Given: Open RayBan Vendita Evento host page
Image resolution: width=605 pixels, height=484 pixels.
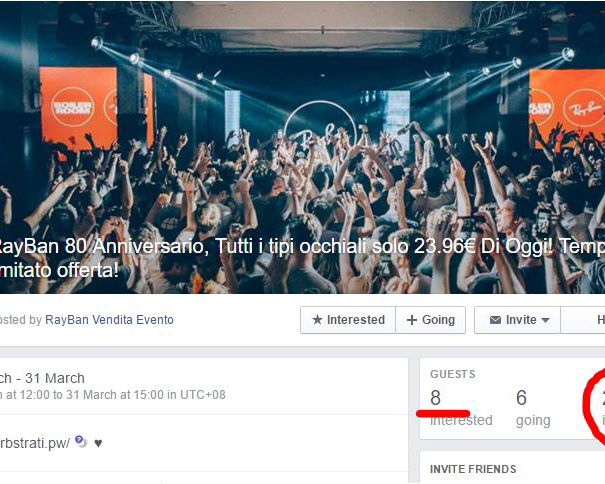Looking at the screenshot, I should tap(109, 320).
